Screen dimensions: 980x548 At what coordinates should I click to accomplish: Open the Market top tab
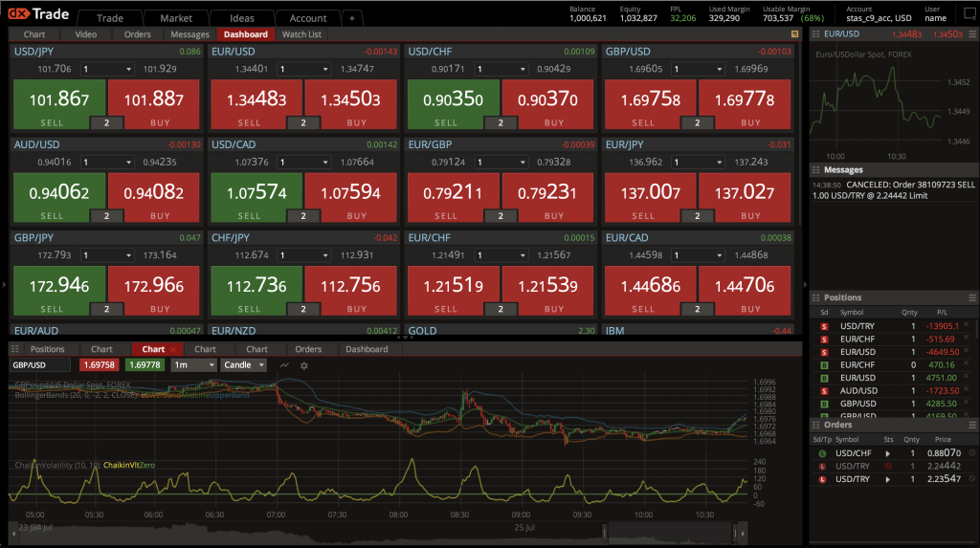click(176, 18)
